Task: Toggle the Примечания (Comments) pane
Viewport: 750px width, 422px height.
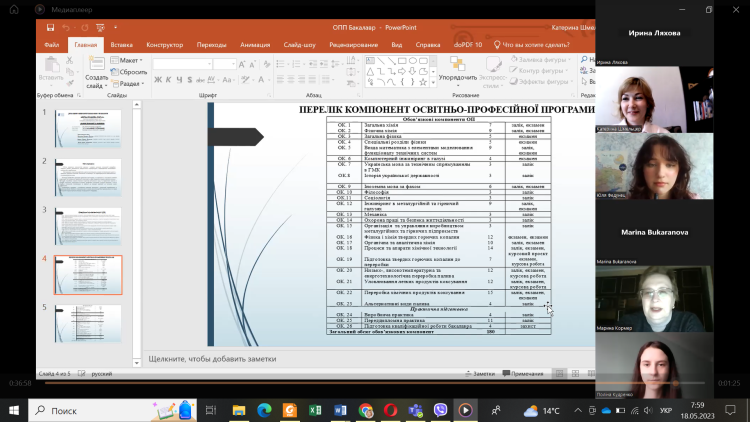Action: point(524,373)
